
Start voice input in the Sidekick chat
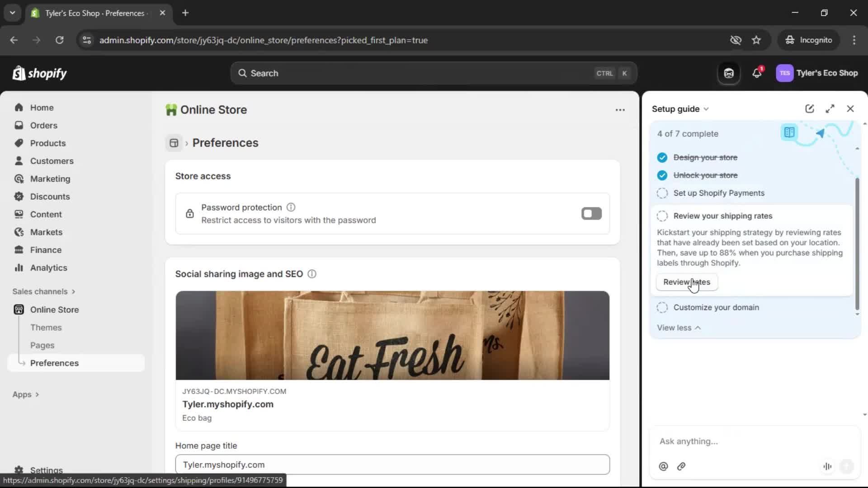tap(827, 466)
